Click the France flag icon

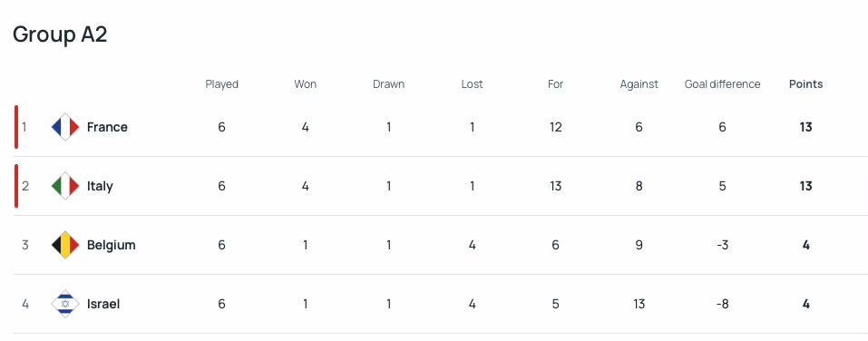(x=65, y=127)
